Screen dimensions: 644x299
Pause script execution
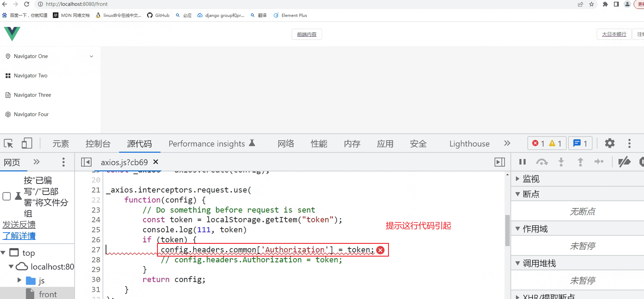pyautogui.click(x=522, y=162)
